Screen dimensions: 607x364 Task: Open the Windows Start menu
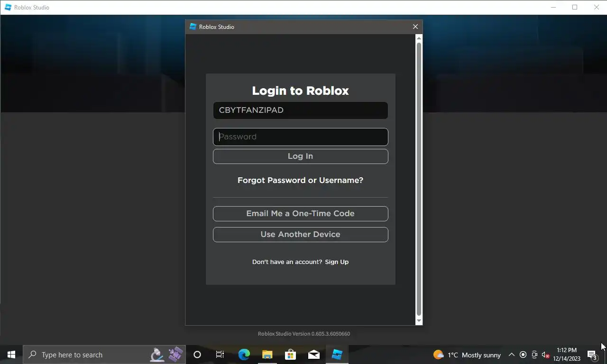tap(11, 355)
